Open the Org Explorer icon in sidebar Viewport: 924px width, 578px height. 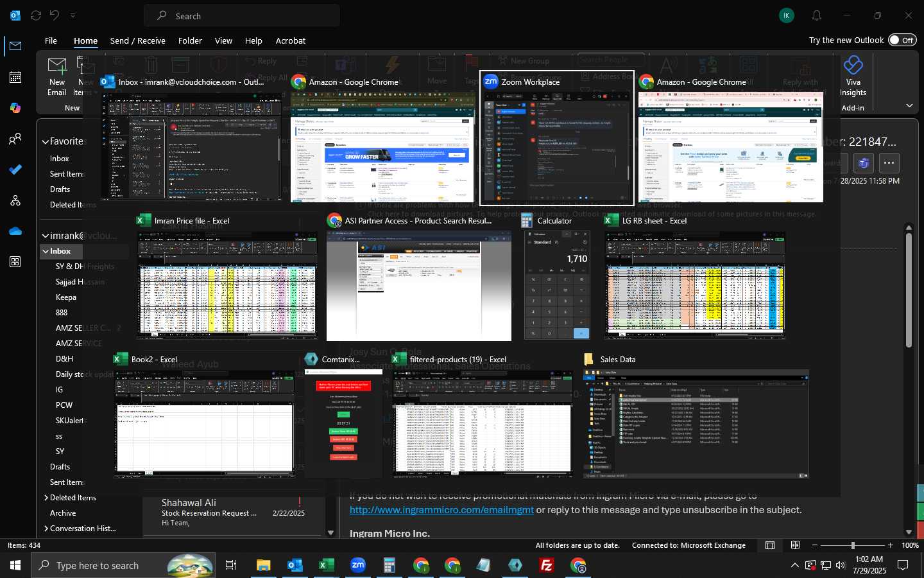point(15,200)
